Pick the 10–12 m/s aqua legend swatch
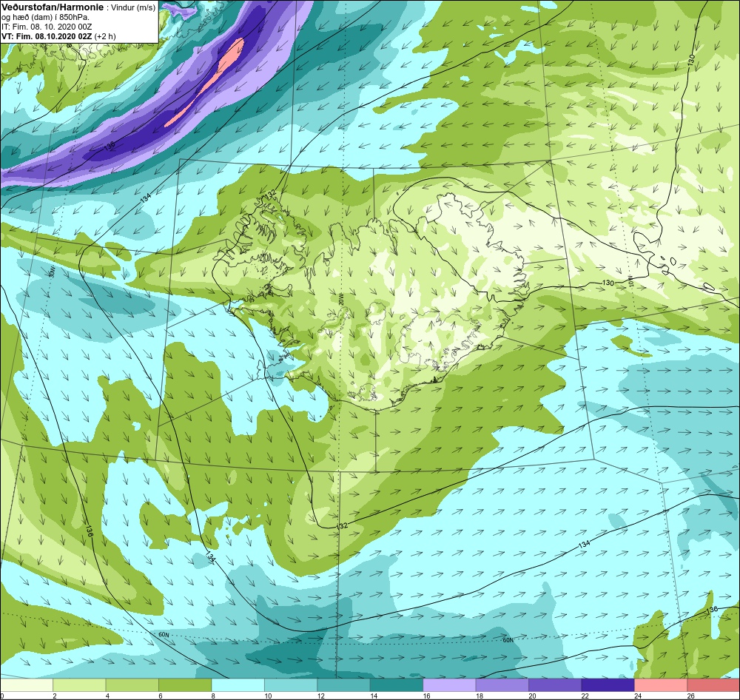Screen dimensions: 740x700 tap(291, 685)
